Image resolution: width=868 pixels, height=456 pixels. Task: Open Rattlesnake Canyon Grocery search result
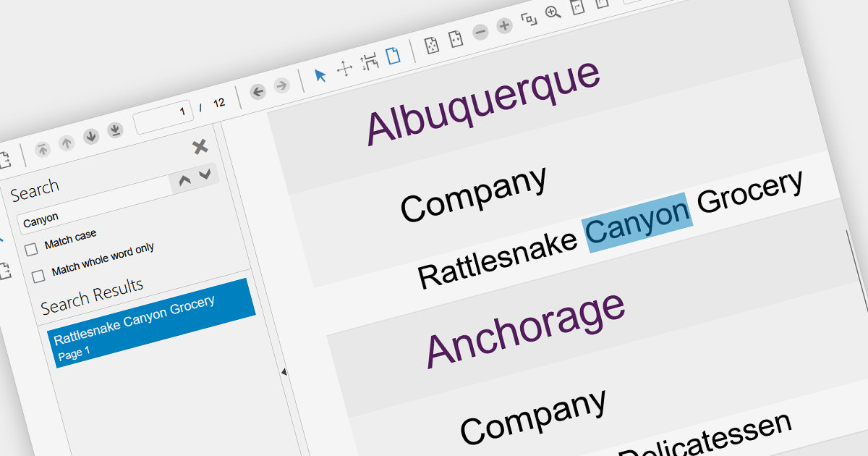tap(153, 322)
